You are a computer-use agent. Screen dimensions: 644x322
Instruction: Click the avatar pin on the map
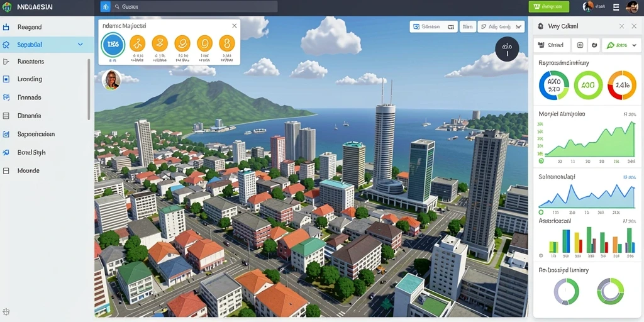click(111, 80)
